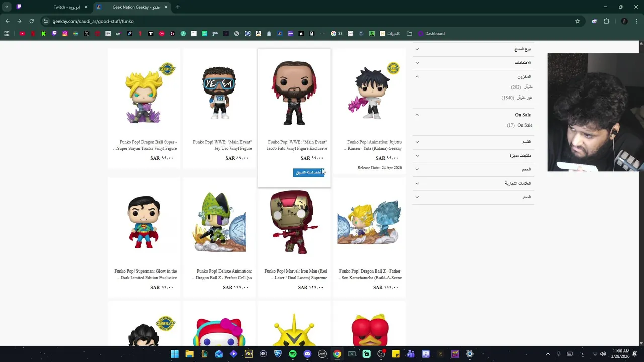
Task: Open File Explorer from the taskbar
Action: click(189, 354)
